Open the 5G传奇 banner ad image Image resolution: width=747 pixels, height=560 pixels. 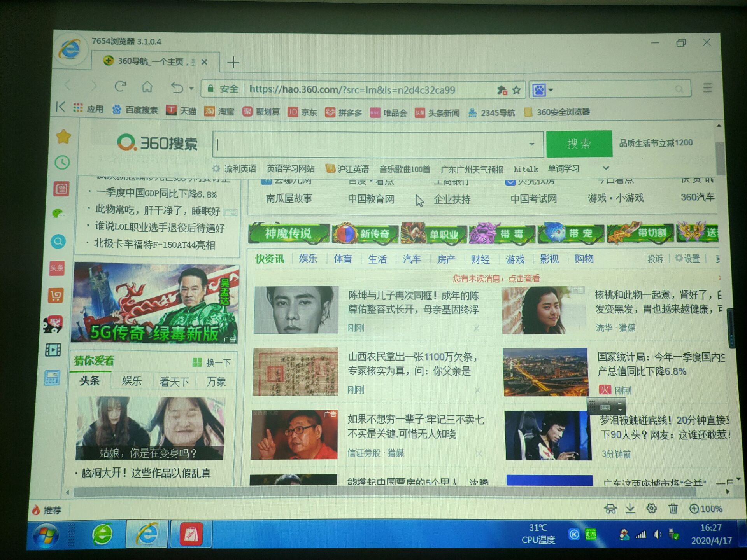pyautogui.click(x=155, y=303)
